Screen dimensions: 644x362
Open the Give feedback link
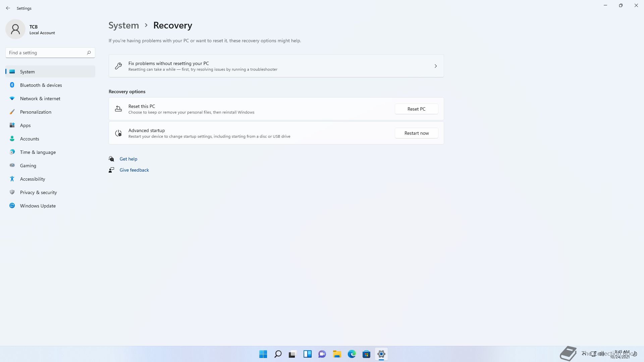(x=134, y=170)
